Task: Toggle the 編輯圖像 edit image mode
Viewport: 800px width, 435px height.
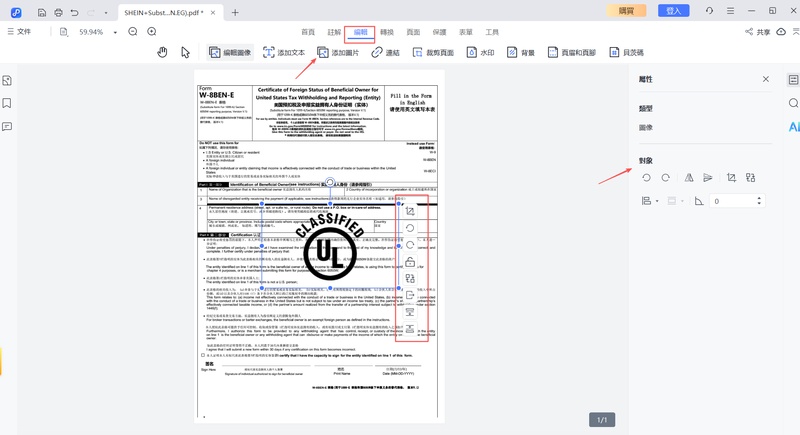Action: point(230,52)
